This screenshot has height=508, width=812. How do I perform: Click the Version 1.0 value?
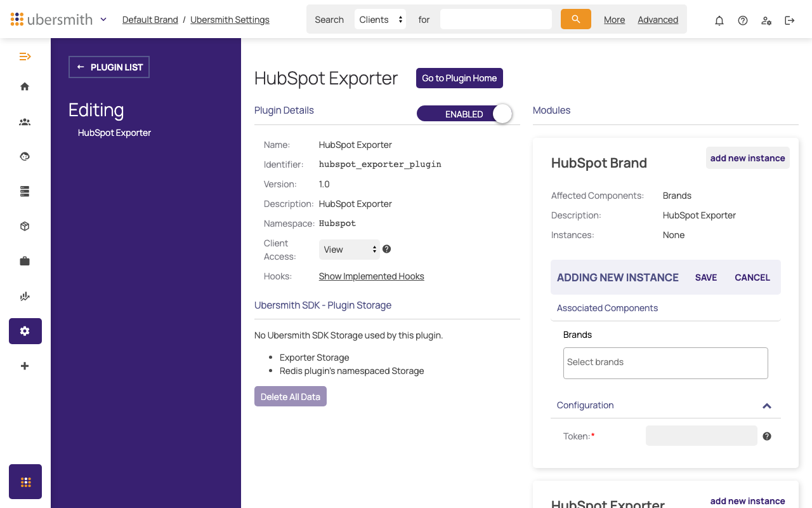[324, 184]
